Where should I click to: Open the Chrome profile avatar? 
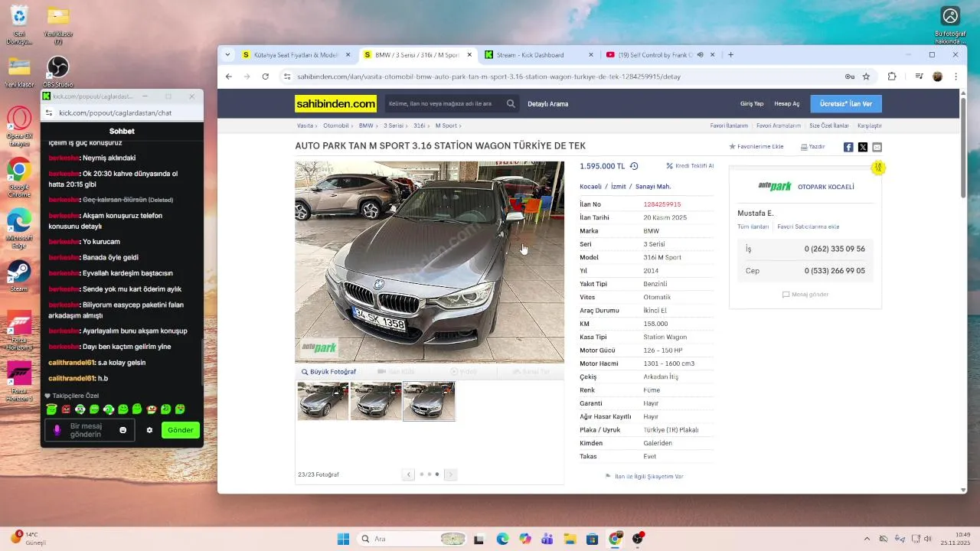coord(937,77)
